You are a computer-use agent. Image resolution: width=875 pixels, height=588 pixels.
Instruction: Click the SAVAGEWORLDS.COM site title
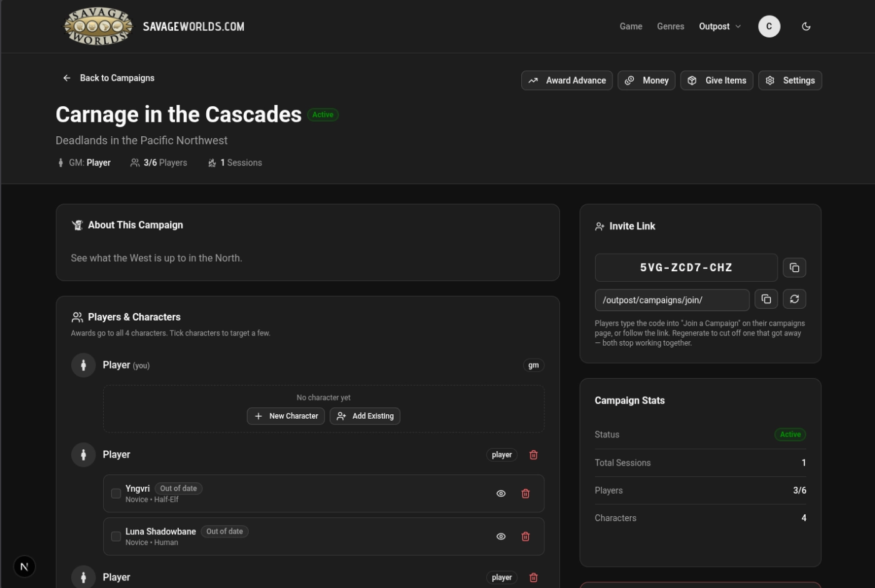(x=193, y=26)
